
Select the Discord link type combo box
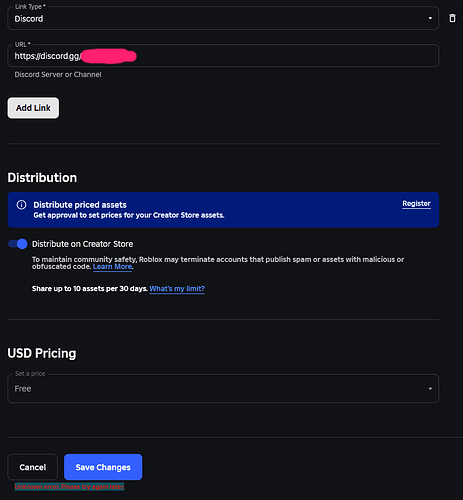pyautogui.click(x=223, y=18)
